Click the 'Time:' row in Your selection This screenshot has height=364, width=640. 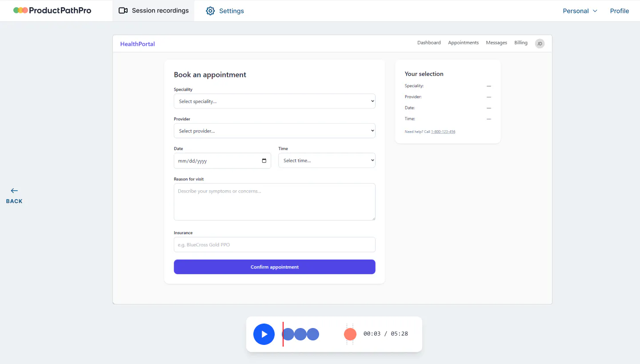[x=448, y=119]
